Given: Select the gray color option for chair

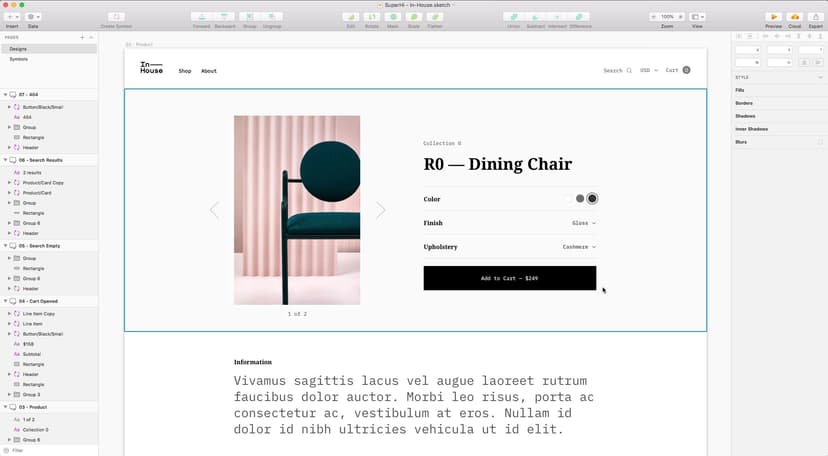Looking at the screenshot, I should (x=580, y=198).
